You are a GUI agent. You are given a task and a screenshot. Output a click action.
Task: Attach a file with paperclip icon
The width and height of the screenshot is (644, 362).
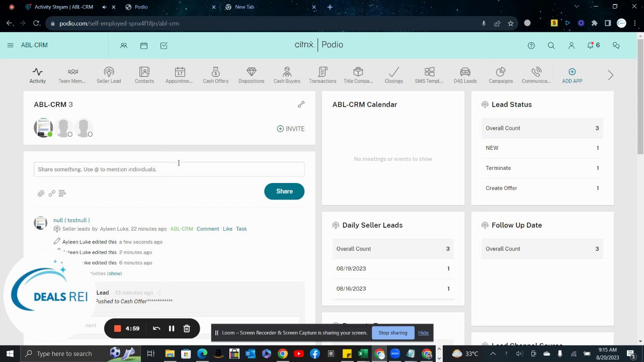tap(41, 193)
